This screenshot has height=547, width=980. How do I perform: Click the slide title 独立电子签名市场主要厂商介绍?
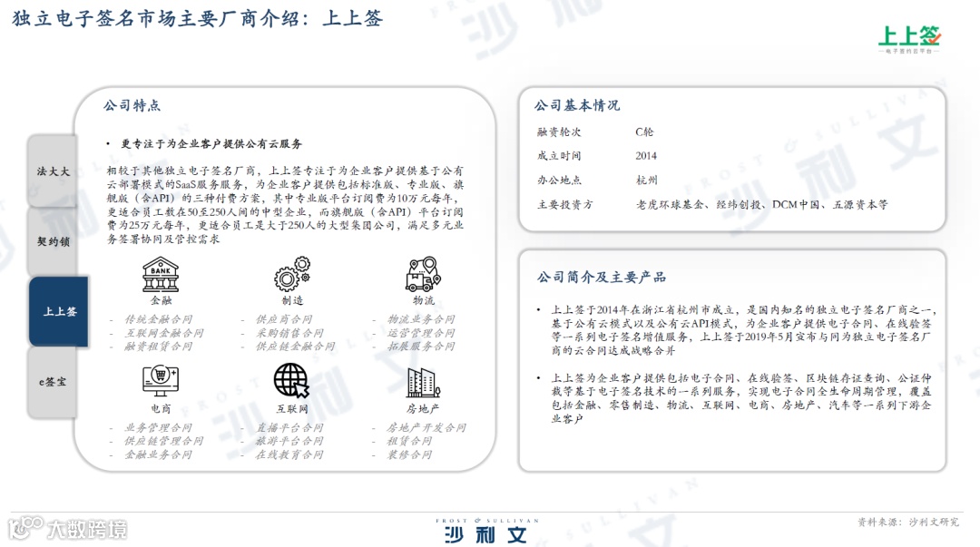(197, 18)
